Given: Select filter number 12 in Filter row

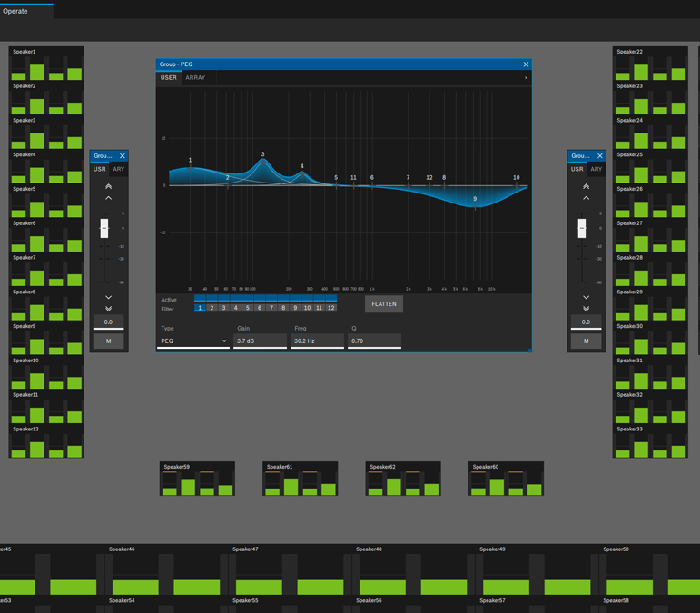Looking at the screenshot, I should tap(330, 309).
